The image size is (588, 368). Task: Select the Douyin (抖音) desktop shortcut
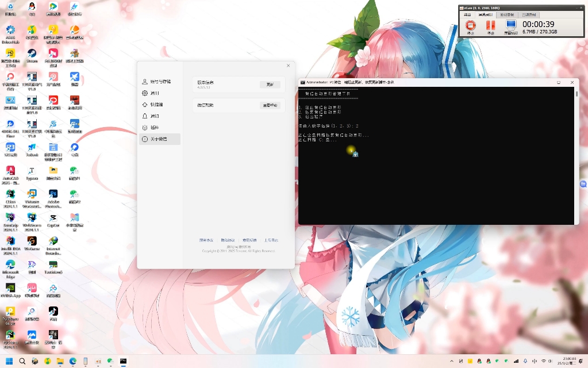tap(53, 314)
